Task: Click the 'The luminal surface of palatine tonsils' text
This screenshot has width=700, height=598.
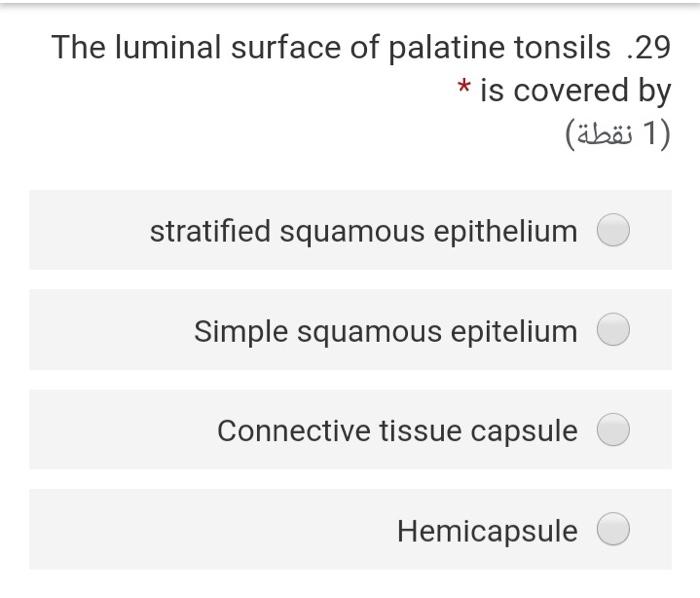Action: tap(330, 47)
